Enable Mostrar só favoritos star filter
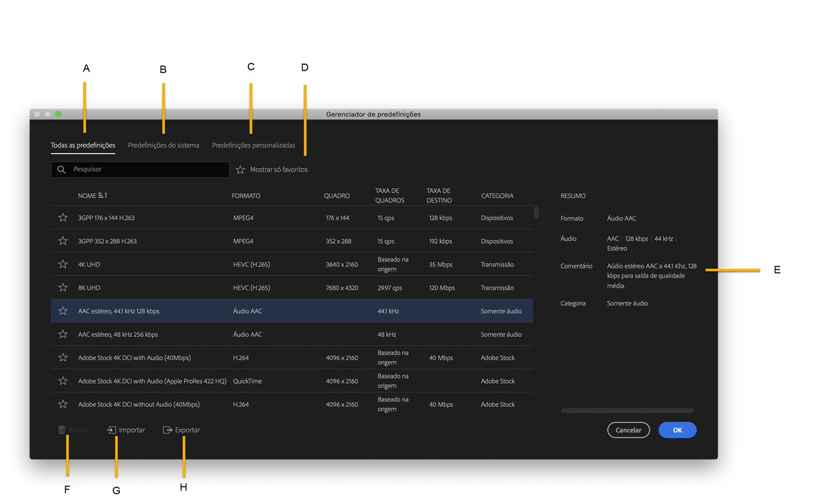The image size is (818, 504). click(240, 170)
